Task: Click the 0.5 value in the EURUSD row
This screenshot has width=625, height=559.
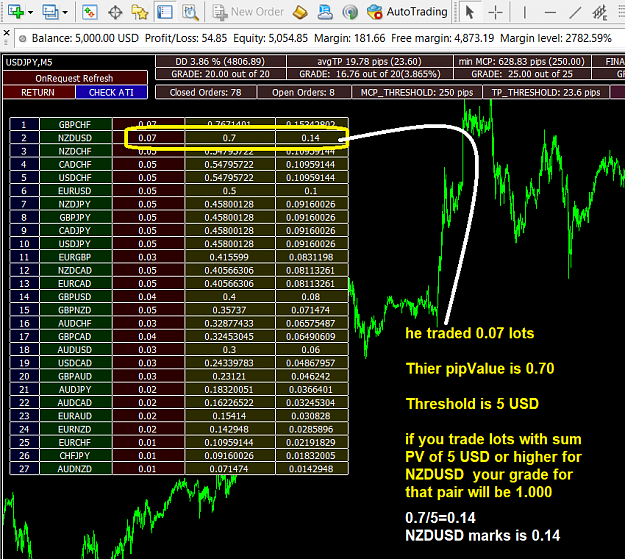Action: click(230, 191)
